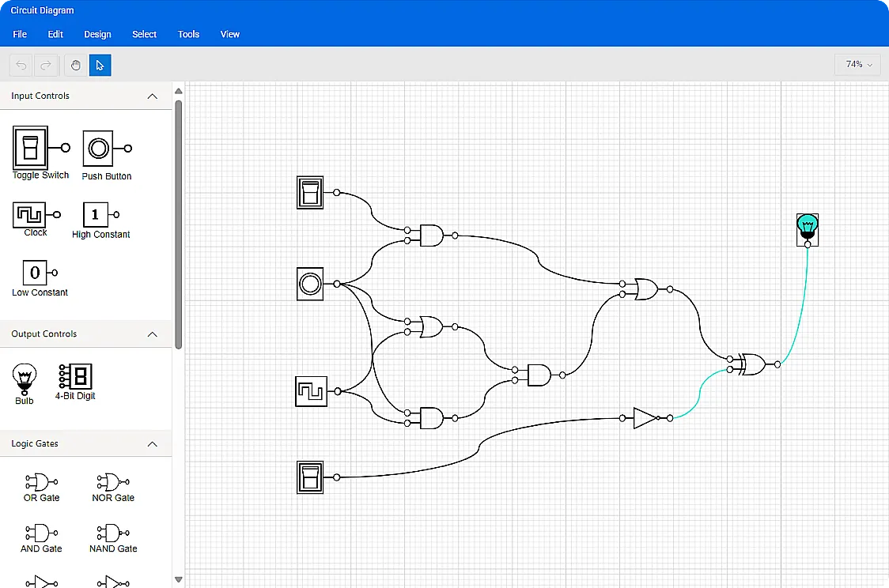The height and width of the screenshot is (588, 889).
Task: Click the Undo button
Action: (x=20, y=65)
